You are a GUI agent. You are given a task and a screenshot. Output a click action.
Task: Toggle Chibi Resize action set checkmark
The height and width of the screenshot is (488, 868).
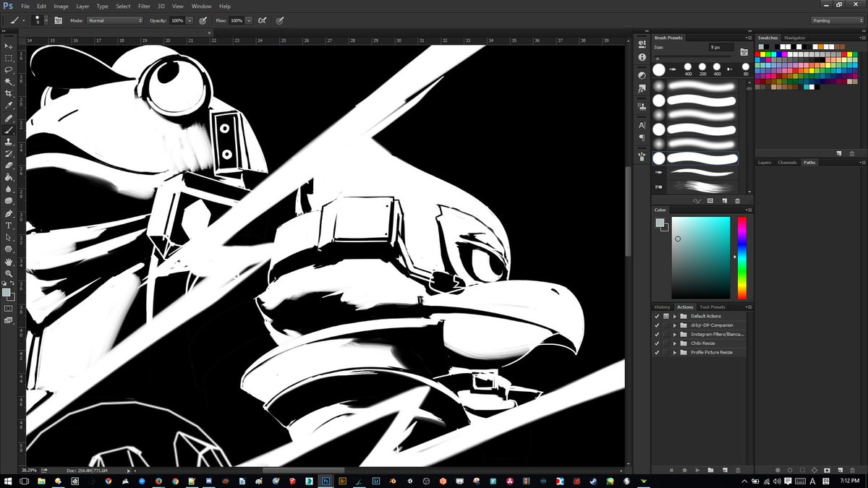(x=657, y=343)
